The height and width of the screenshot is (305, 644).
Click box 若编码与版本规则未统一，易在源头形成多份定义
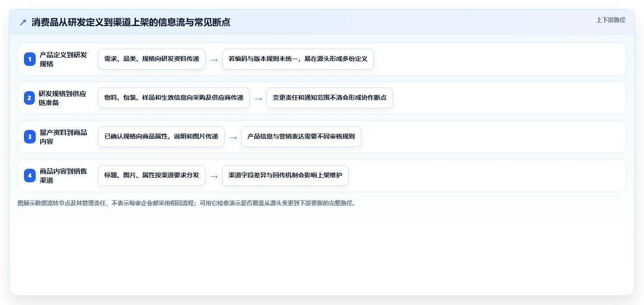pyautogui.click(x=298, y=59)
